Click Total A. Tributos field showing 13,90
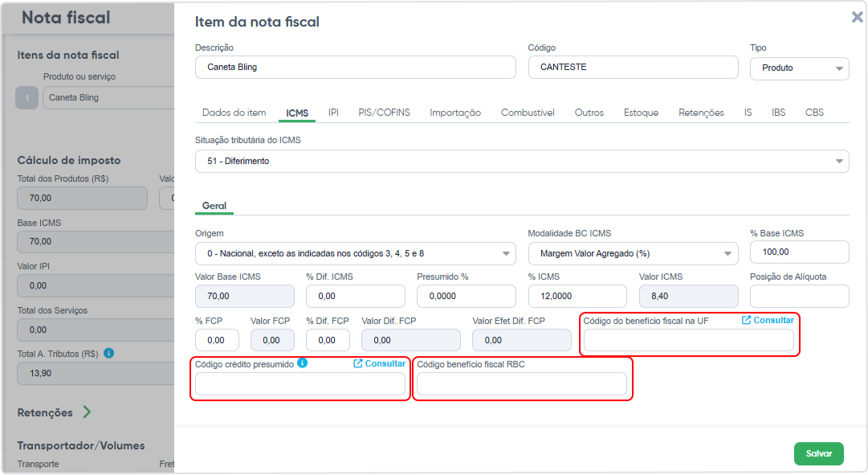Viewport: 868px width, 475px height. point(96,373)
